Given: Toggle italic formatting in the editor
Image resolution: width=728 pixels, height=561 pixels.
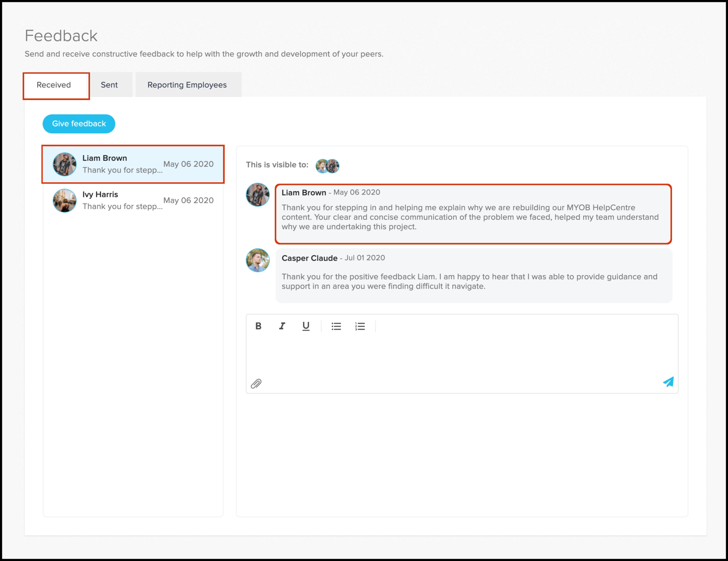Looking at the screenshot, I should pyautogui.click(x=282, y=326).
